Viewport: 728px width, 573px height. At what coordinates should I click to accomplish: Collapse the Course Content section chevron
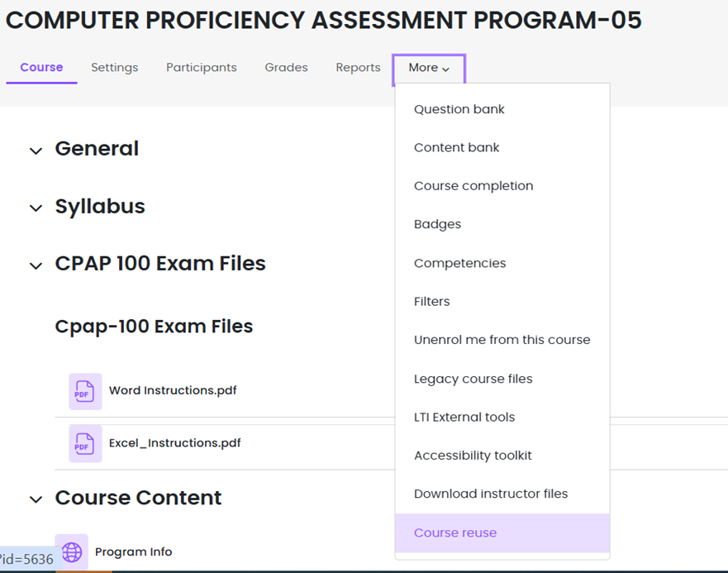[36, 499]
